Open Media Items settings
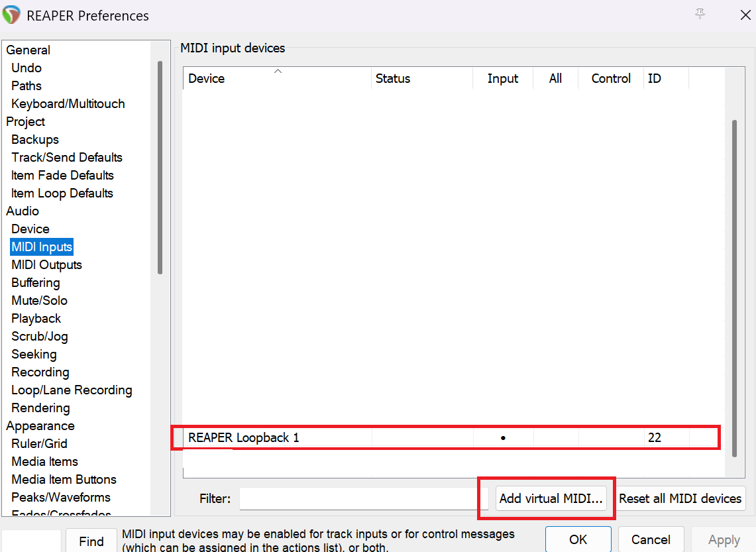Viewport: 756px width, 552px height. pos(45,461)
